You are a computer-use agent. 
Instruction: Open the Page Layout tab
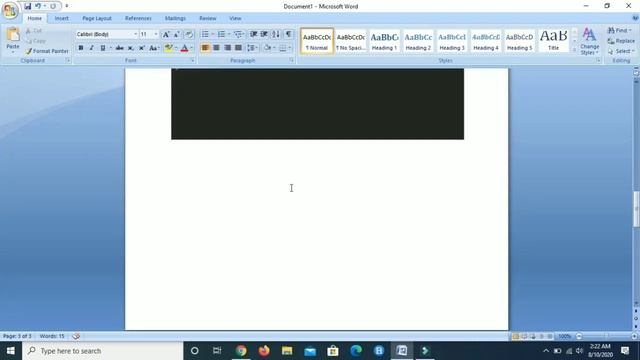click(97, 18)
